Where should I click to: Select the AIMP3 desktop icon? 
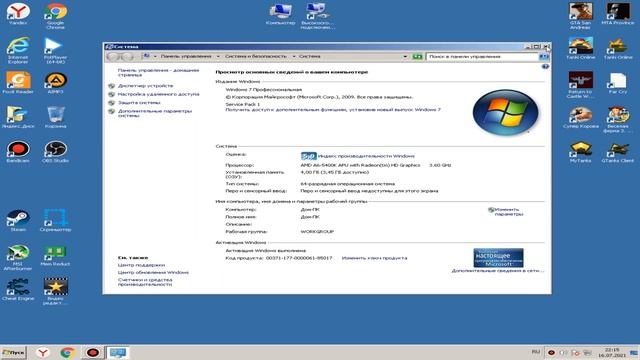[x=56, y=82]
